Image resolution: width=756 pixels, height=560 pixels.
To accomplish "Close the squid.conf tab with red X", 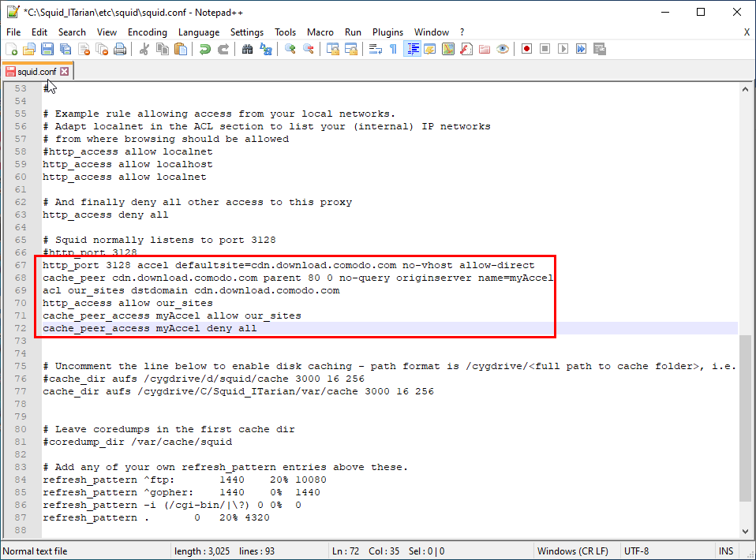I will click(x=64, y=71).
